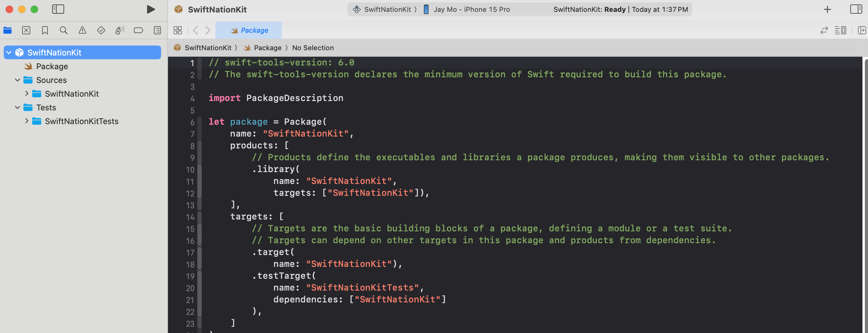Click SwiftNationKit in the jump bar

point(208,48)
